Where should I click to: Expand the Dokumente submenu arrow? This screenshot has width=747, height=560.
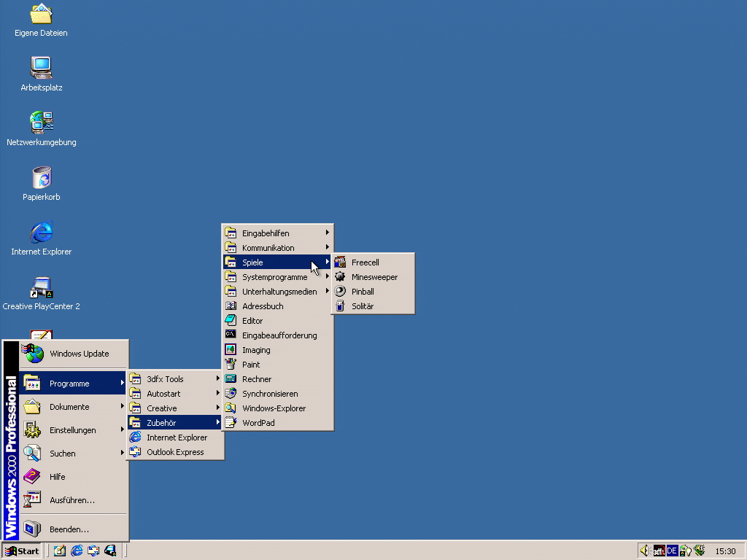[123, 406]
